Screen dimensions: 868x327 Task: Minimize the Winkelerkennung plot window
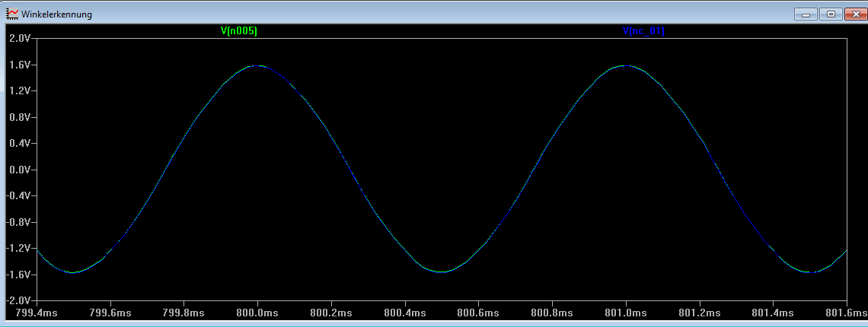coord(805,14)
